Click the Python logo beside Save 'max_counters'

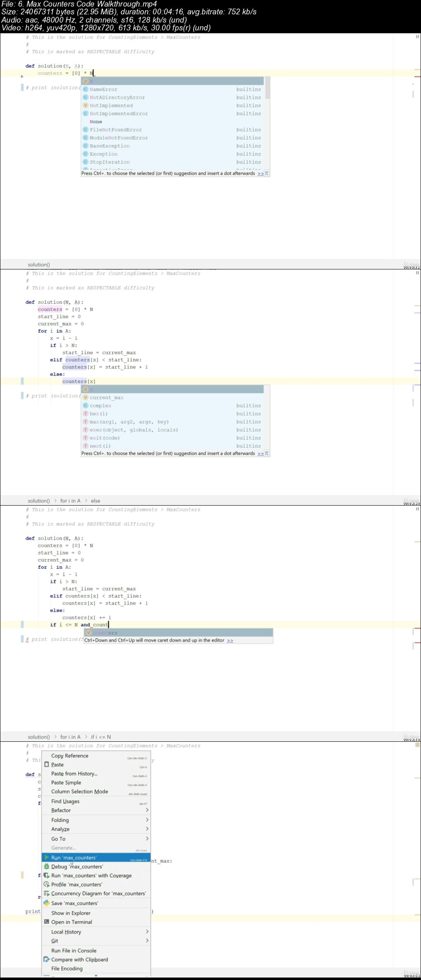(47, 903)
